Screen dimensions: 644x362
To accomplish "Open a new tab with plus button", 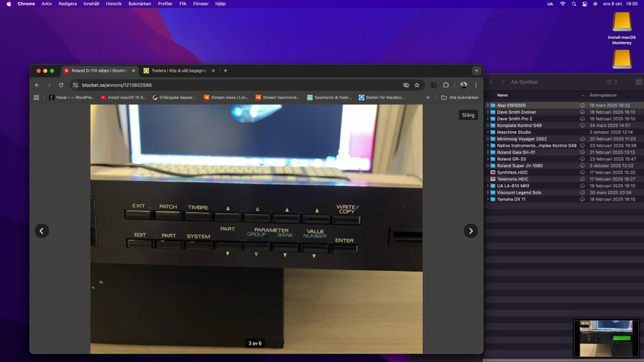I will (225, 71).
